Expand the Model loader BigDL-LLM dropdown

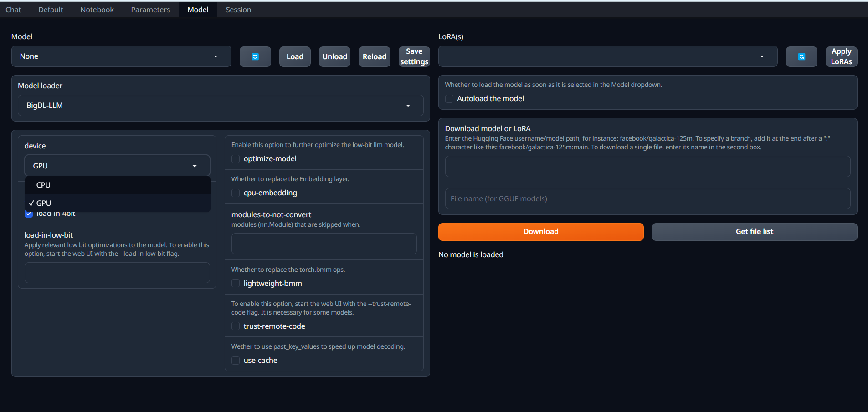click(220, 106)
